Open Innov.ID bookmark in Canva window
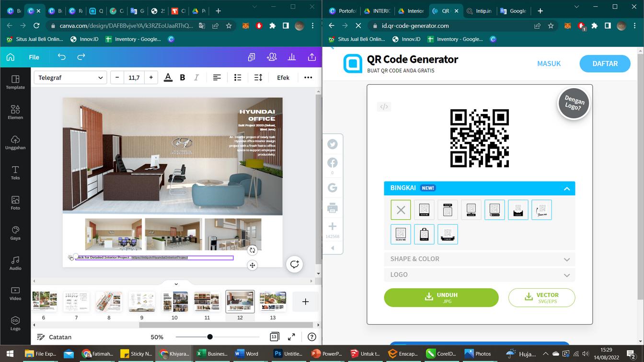The height and width of the screenshot is (362, 644). (84, 39)
